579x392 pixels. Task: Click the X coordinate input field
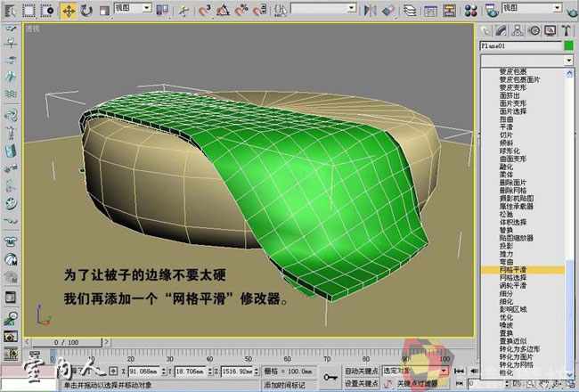point(143,371)
